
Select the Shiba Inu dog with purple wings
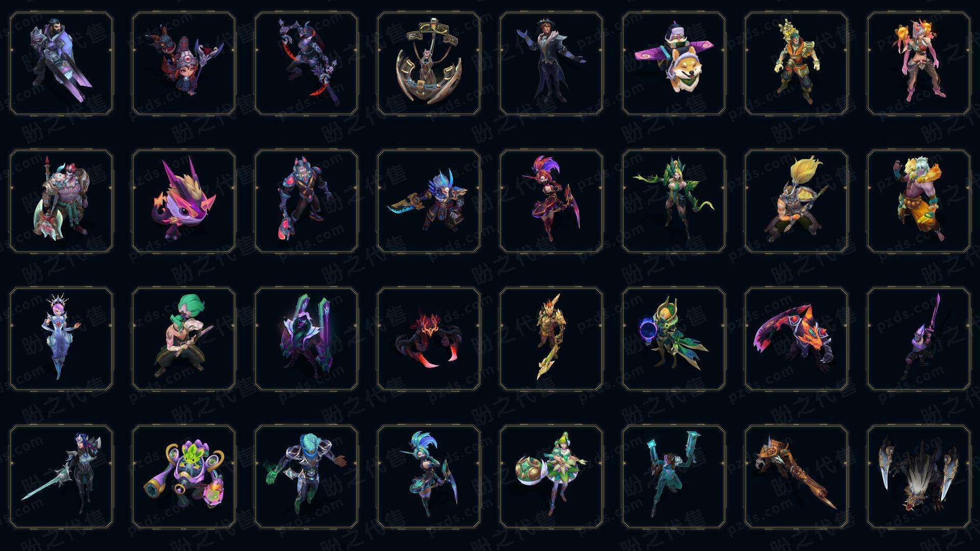pyautogui.click(x=674, y=64)
